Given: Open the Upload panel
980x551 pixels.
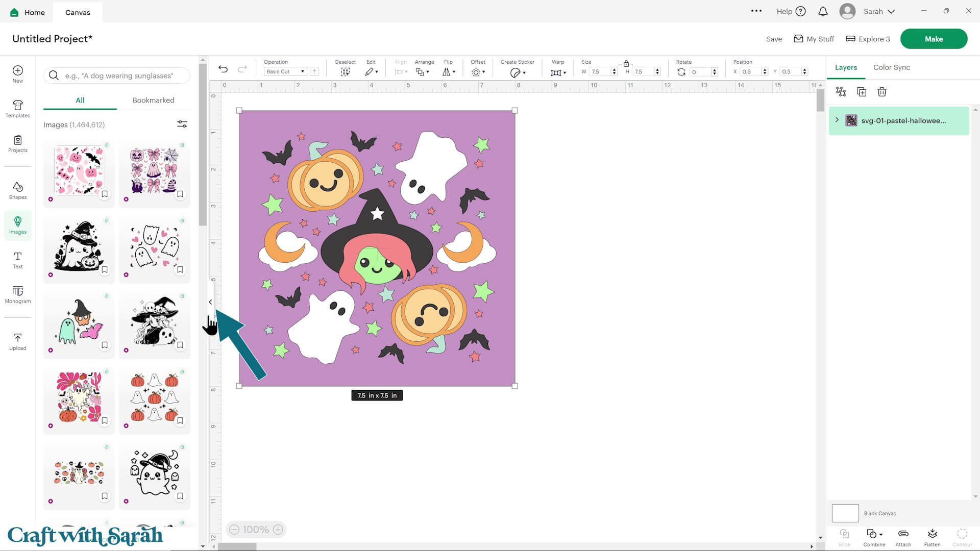Looking at the screenshot, I should coord(17,341).
